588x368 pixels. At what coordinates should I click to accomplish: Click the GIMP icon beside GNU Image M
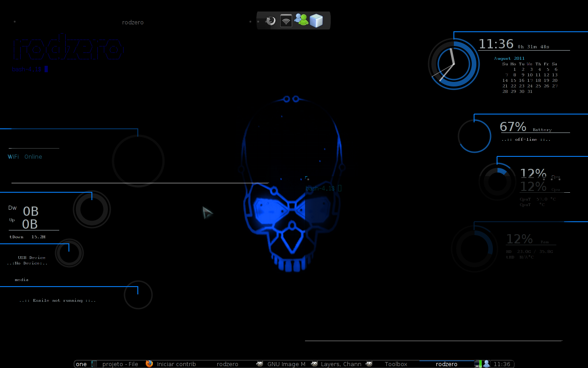point(260,364)
